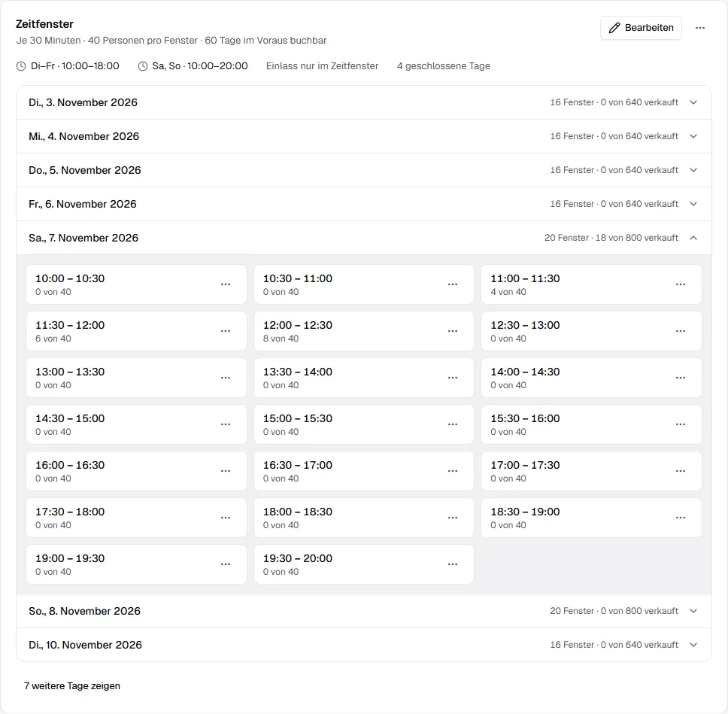Open options for slot 16:00 – 16:30
Viewport: 728px width, 714px height.
pyautogui.click(x=226, y=471)
